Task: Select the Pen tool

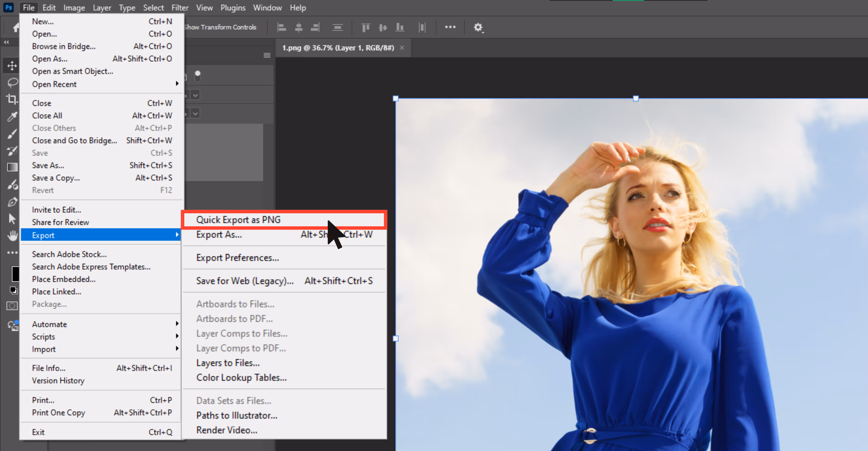Action: click(x=12, y=202)
